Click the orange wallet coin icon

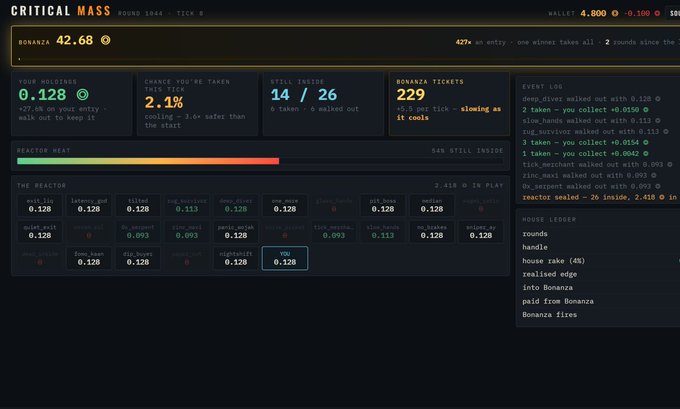pos(615,13)
